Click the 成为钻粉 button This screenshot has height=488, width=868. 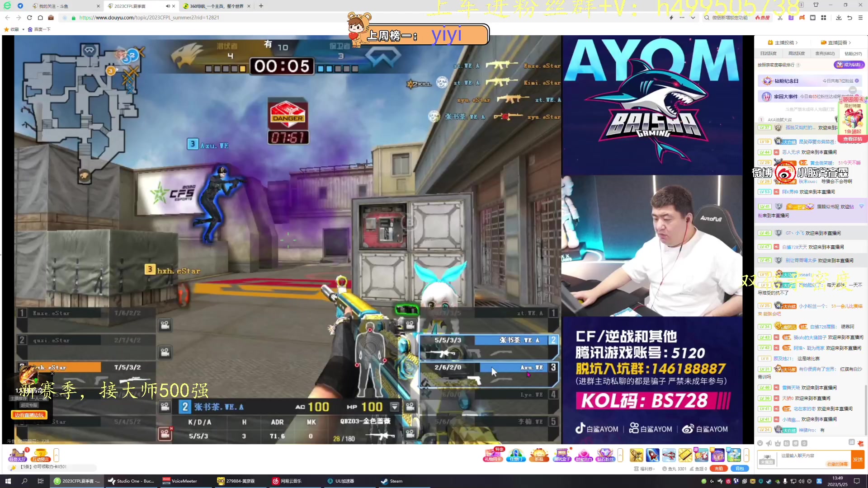[849, 65]
